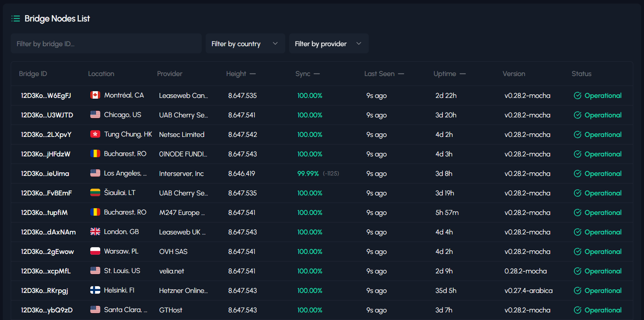Click the UK flag for London row
The image size is (644, 320).
tap(95, 232)
